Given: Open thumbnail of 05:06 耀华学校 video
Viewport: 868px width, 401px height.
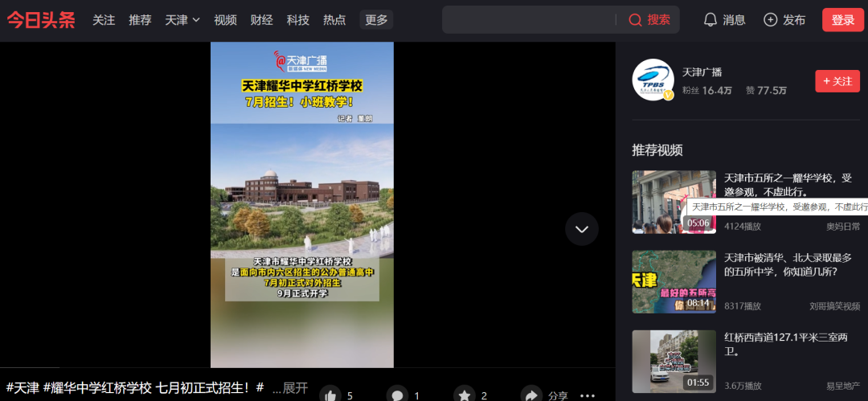Looking at the screenshot, I should pyautogui.click(x=674, y=203).
